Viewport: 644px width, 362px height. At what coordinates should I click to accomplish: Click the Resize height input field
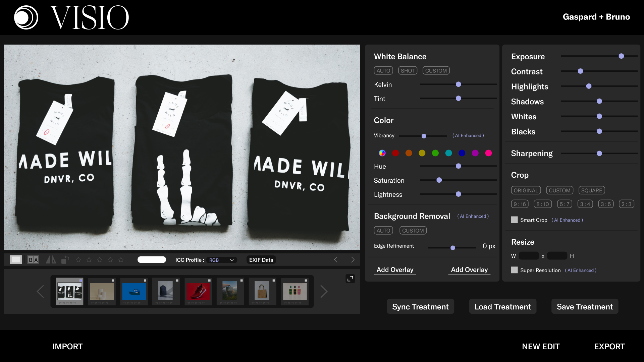pyautogui.click(x=557, y=256)
